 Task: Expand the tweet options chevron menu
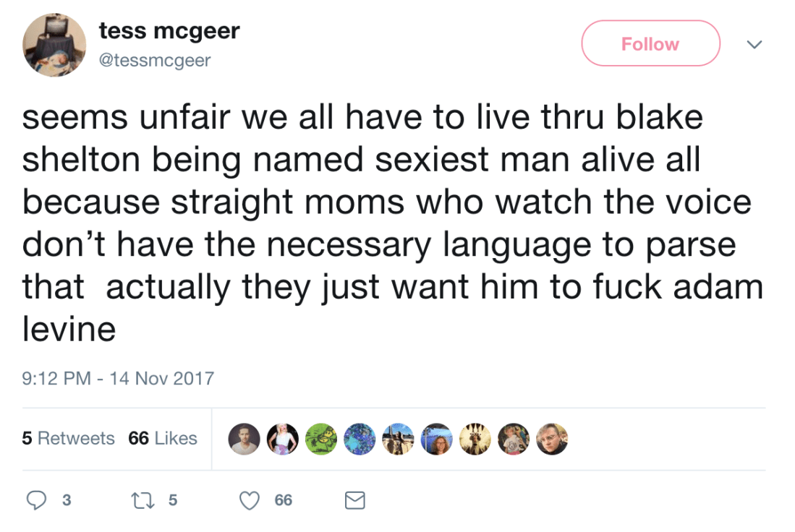[x=754, y=45]
